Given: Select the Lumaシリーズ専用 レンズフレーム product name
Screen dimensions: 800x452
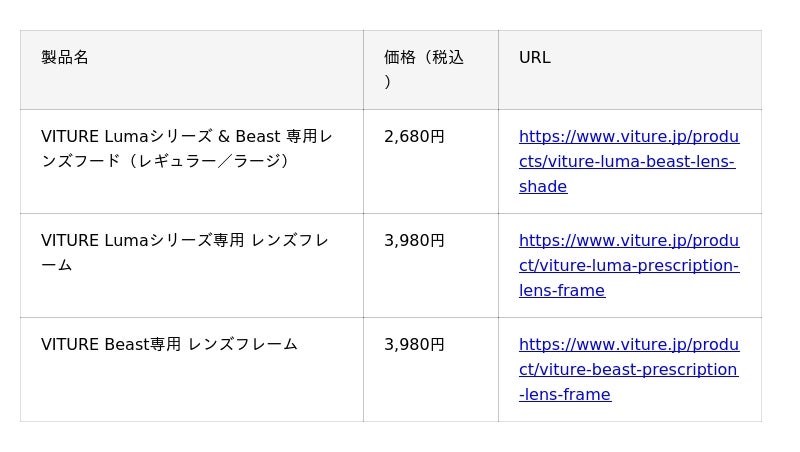Looking at the screenshot, I should pos(184,241).
